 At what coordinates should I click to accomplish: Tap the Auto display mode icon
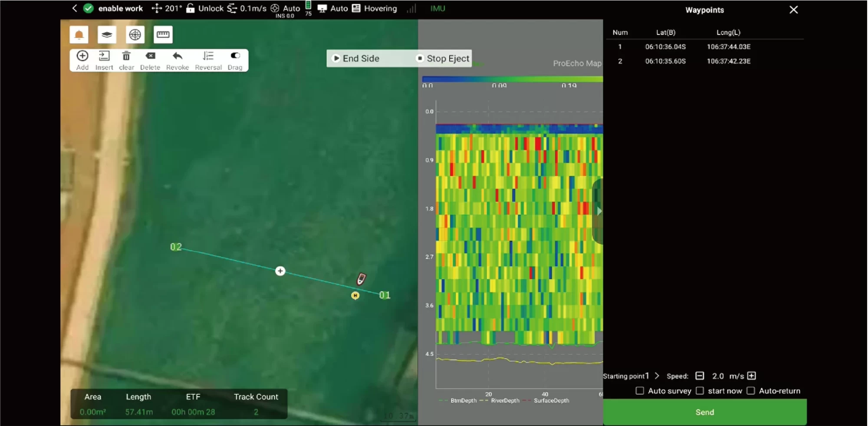click(322, 8)
